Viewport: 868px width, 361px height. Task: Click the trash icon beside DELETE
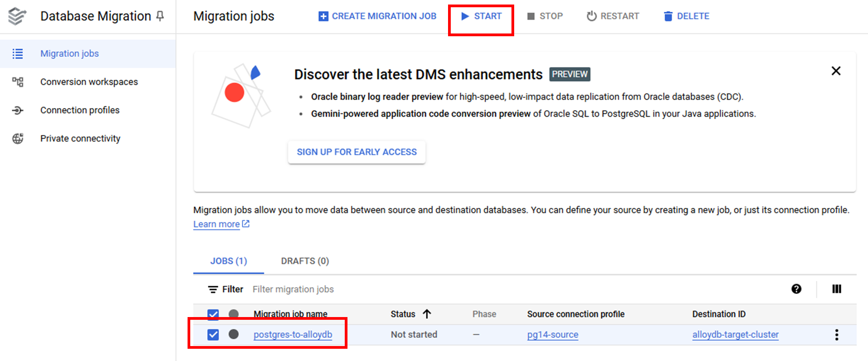[668, 16]
